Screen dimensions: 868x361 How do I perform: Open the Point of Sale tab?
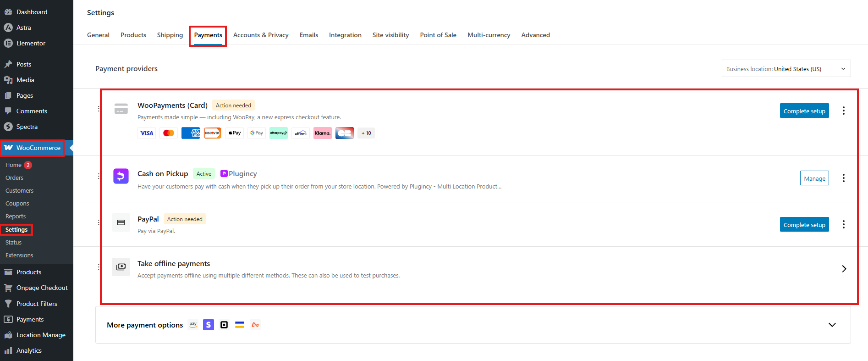coord(438,35)
